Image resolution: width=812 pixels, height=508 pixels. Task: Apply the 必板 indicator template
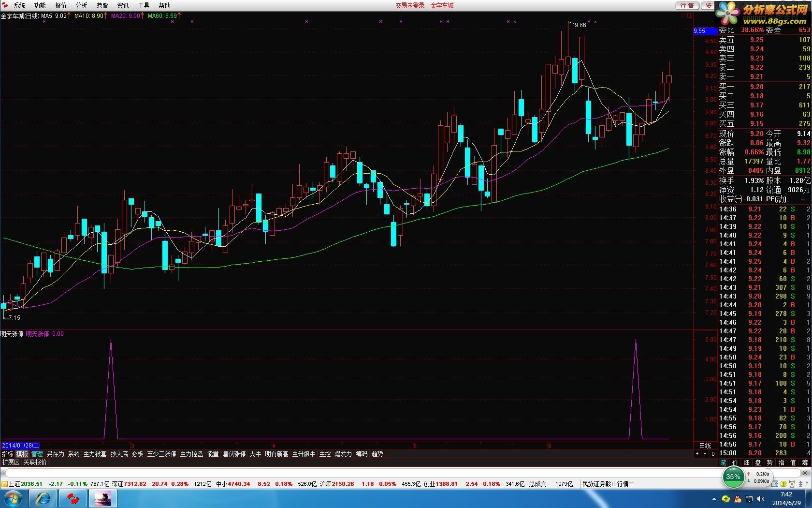[x=138, y=454]
